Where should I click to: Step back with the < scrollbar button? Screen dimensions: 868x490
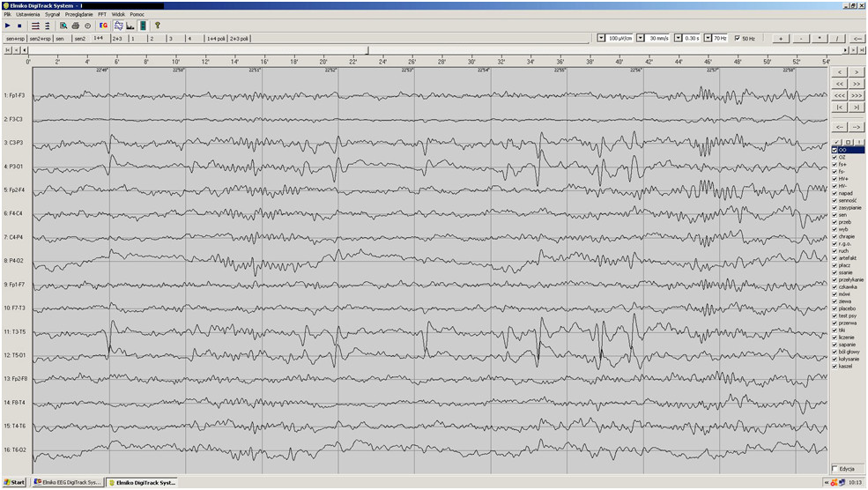click(x=16, y=50)
